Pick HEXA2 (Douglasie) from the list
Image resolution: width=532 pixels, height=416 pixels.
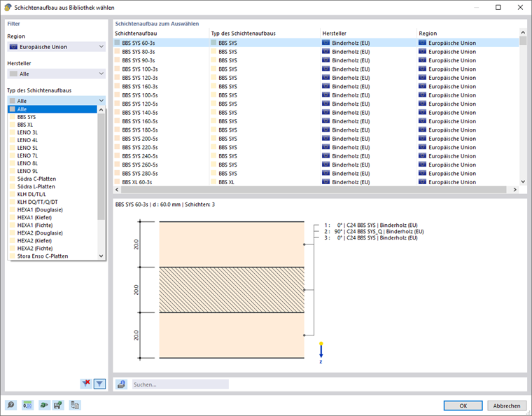click(x=52, y=233)
